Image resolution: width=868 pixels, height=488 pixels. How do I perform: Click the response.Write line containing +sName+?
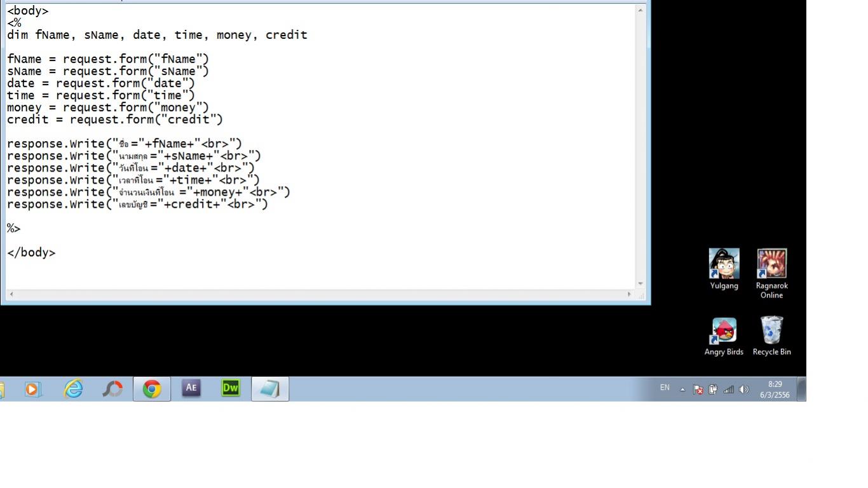[134, 156]
